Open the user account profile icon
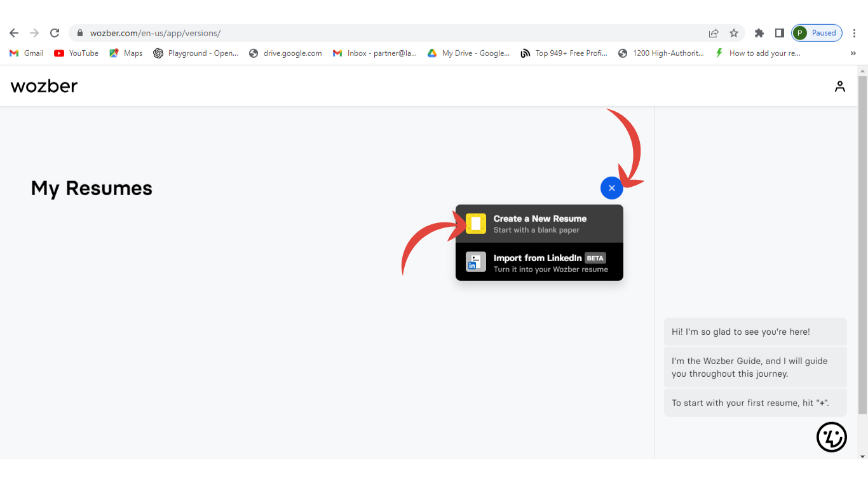868x488 pixels. [839, 86]
